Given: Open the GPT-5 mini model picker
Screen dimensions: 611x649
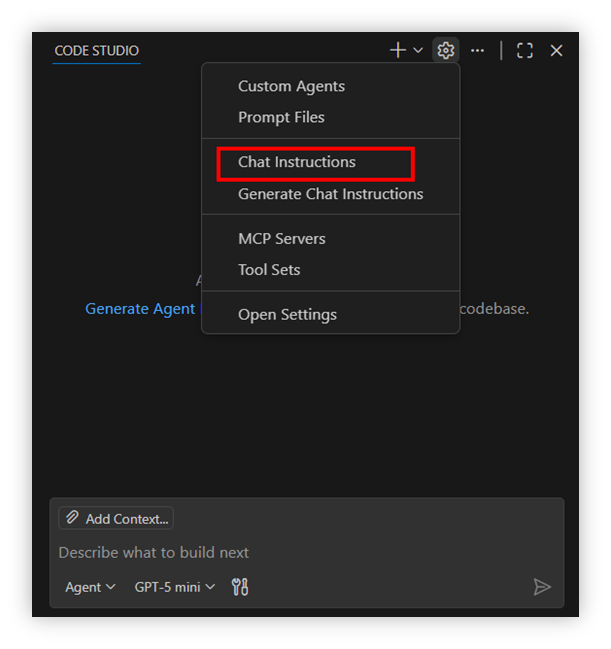Looking at the screenshot, I should coord(175,587).
